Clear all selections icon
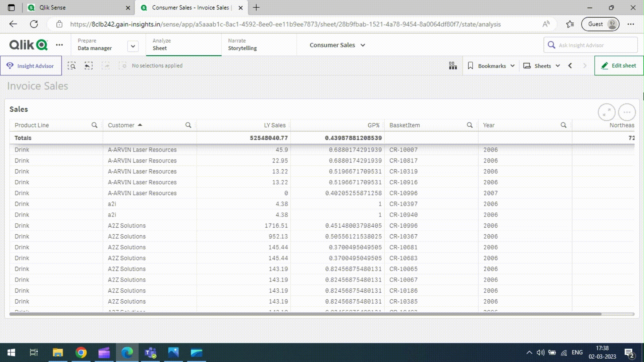 pyautogui.click(x=123, y=66)
